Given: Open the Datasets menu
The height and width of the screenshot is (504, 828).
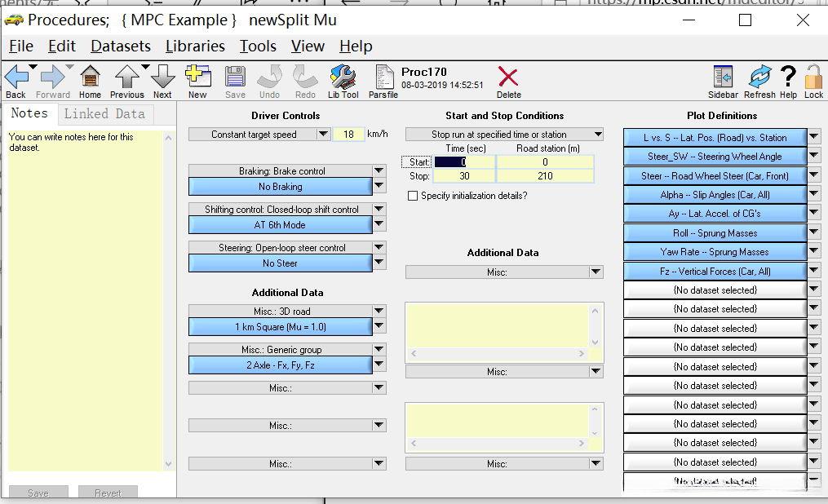Looking at the screenshot, I should tap(121, 46).
